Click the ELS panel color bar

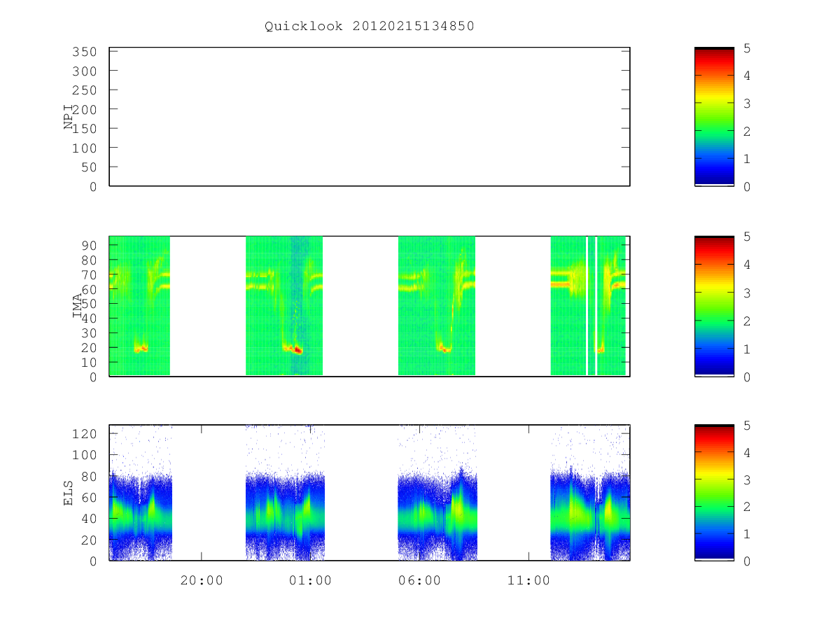714,493
